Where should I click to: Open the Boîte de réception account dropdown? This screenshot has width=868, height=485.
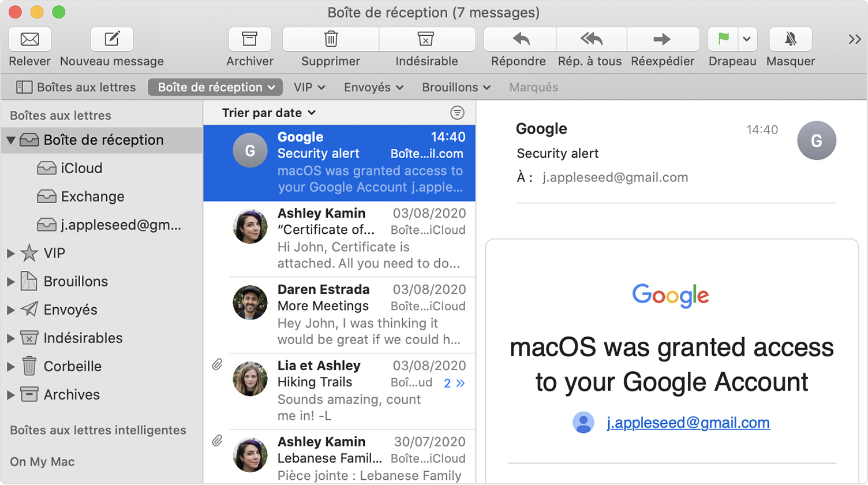(x=215, y=87)
